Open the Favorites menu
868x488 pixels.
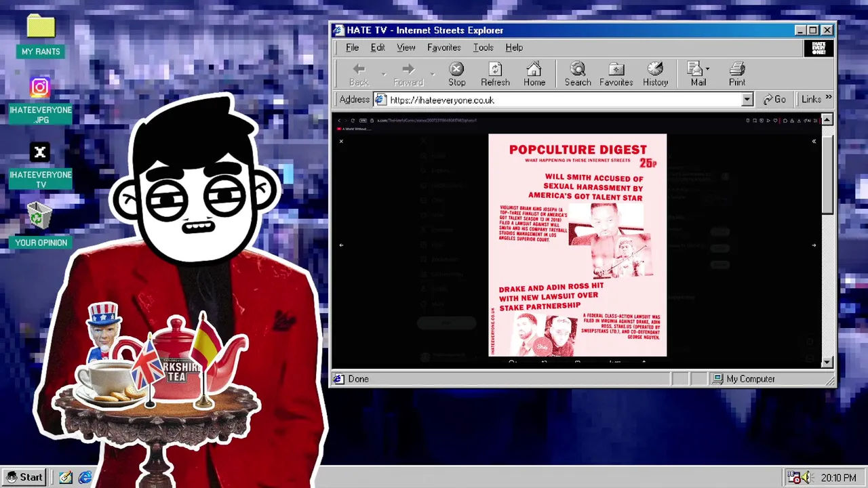444,47
